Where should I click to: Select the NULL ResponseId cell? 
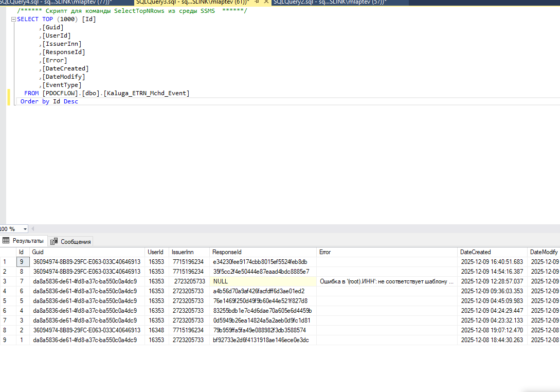coord(263,281)
